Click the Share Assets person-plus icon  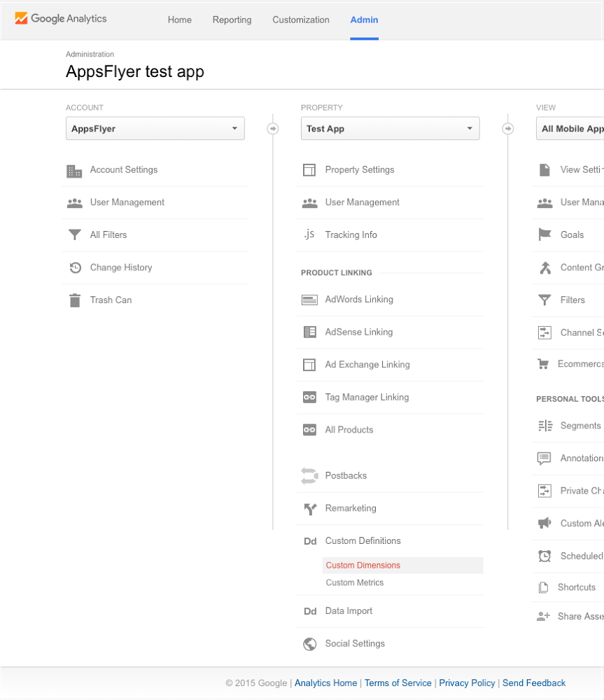point(543,617)
